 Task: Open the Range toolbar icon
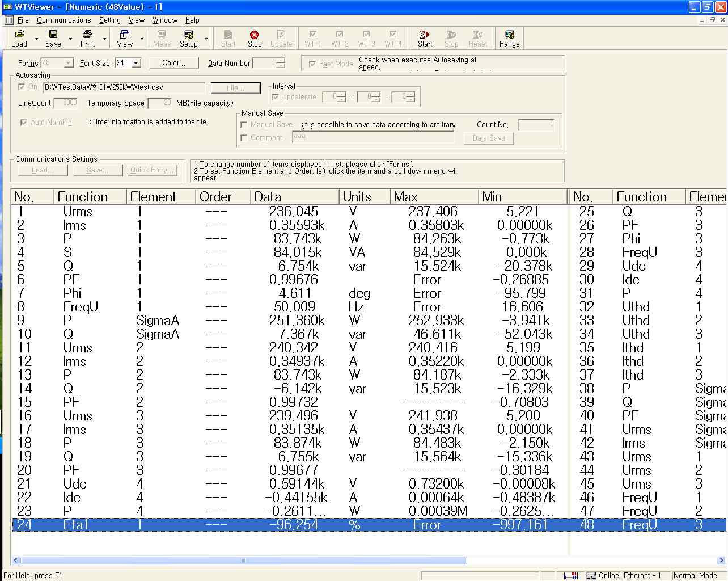509,38
